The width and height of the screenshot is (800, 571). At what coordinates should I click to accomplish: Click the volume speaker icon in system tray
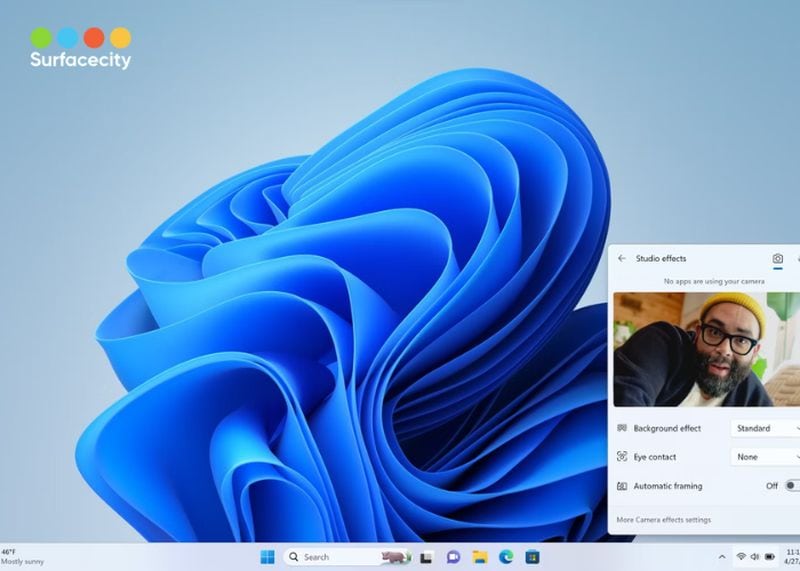click(755, 557)
